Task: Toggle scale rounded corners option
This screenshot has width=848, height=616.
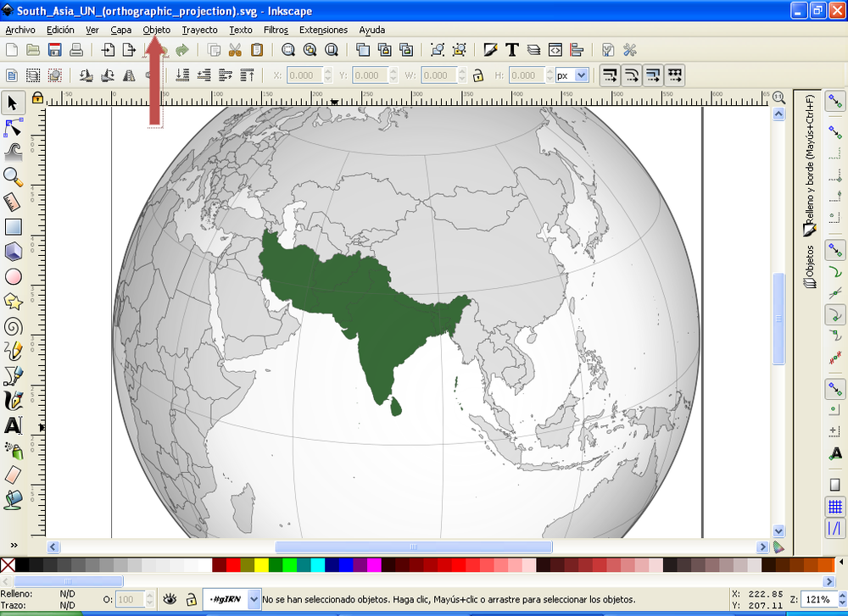Action: tap(632, 75)
